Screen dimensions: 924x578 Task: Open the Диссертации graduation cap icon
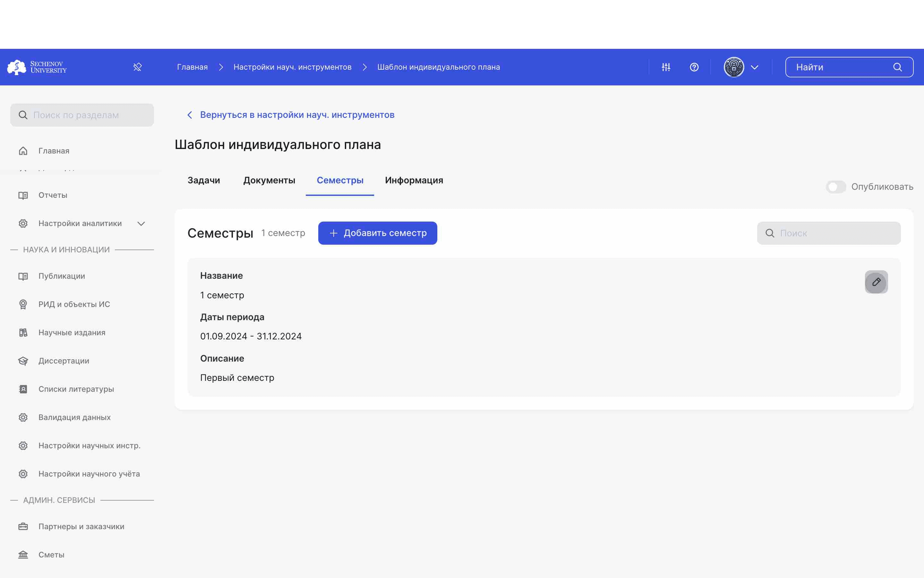(x=23, y=361)
